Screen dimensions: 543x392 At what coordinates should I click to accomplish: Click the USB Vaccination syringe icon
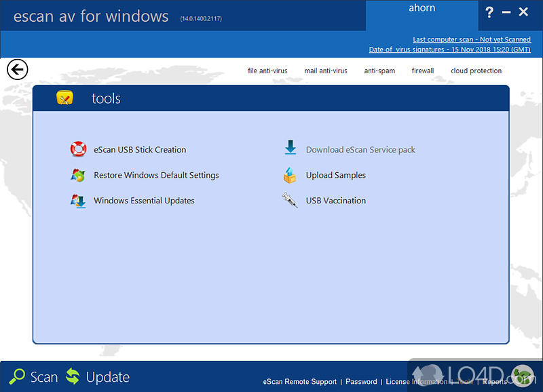[291, 201]
